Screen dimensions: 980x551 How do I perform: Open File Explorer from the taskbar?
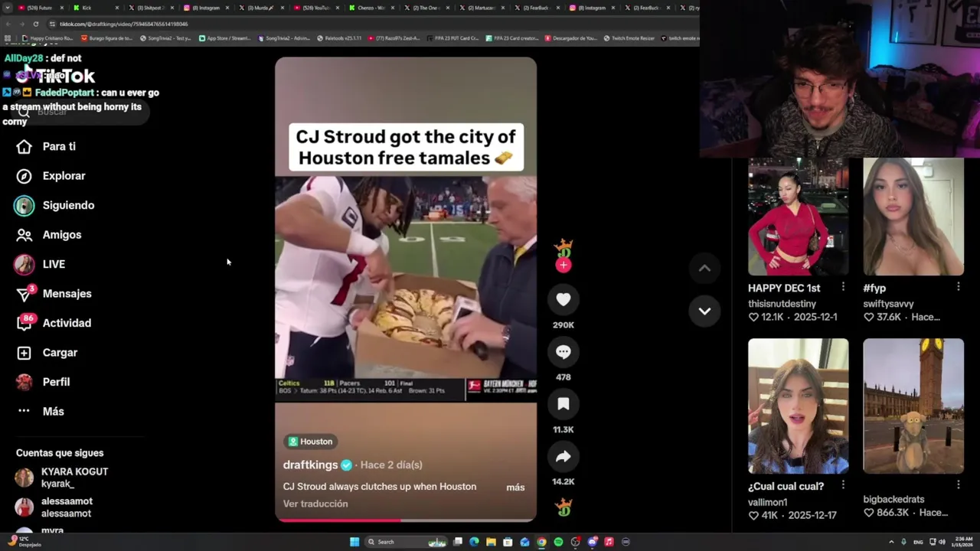[x=491, y=542]
